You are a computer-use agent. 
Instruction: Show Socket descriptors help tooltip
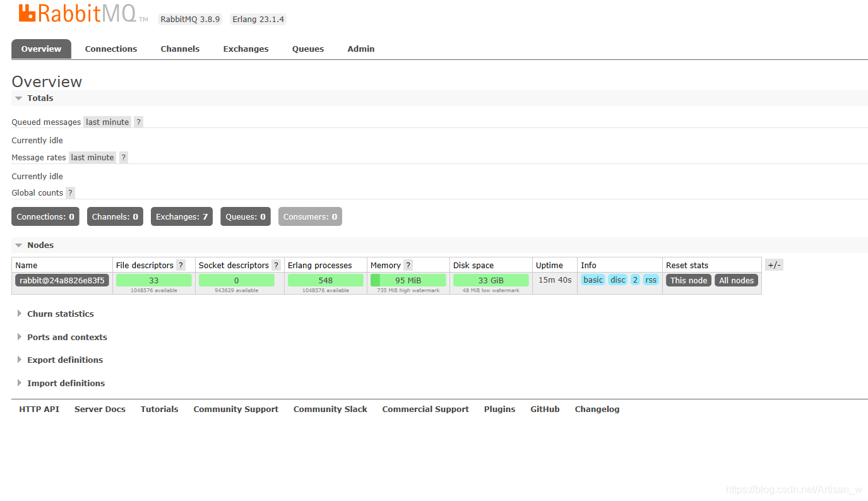pos(276,266)
